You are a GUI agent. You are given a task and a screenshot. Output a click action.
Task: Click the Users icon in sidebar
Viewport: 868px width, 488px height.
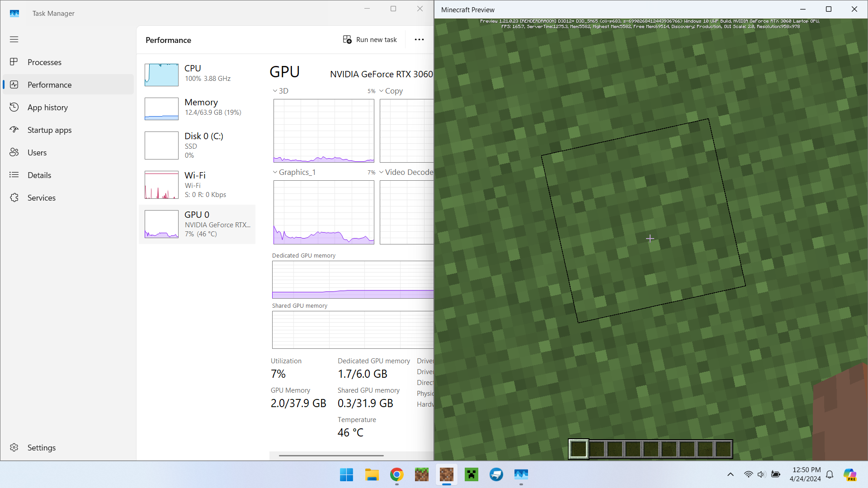click(x=14, y=152)
